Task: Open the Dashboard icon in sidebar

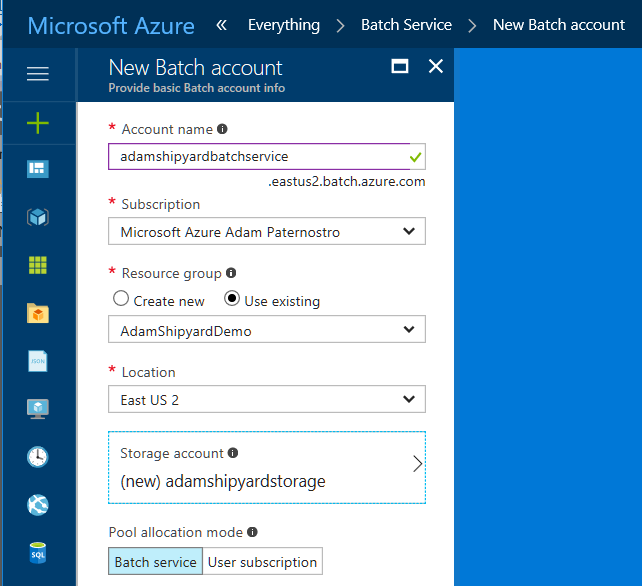Action: click(x=38, y=169)
